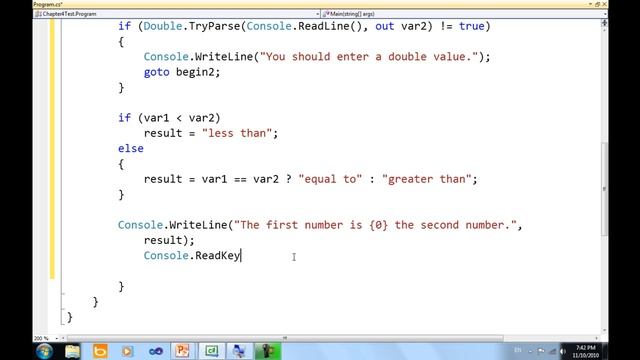The image size is (640, 360).
Task: Open the Windows Start menu orb
Action: click(x=44, y=351)
